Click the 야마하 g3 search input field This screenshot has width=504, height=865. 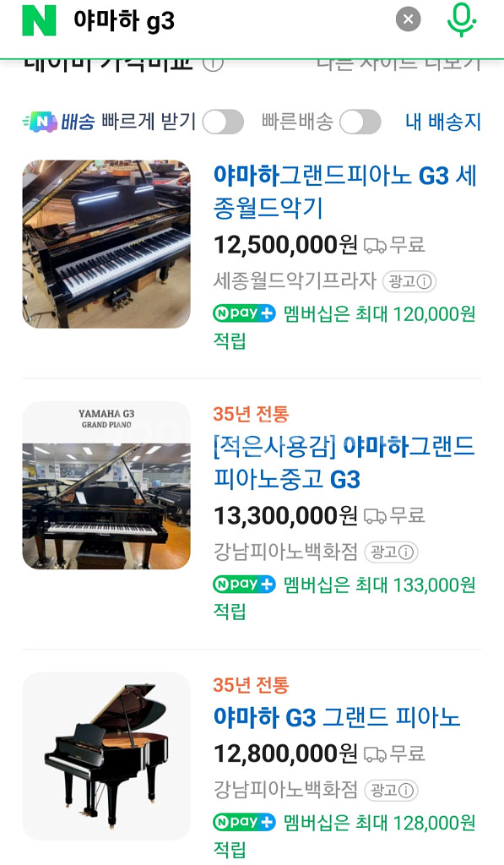point(211,20)
